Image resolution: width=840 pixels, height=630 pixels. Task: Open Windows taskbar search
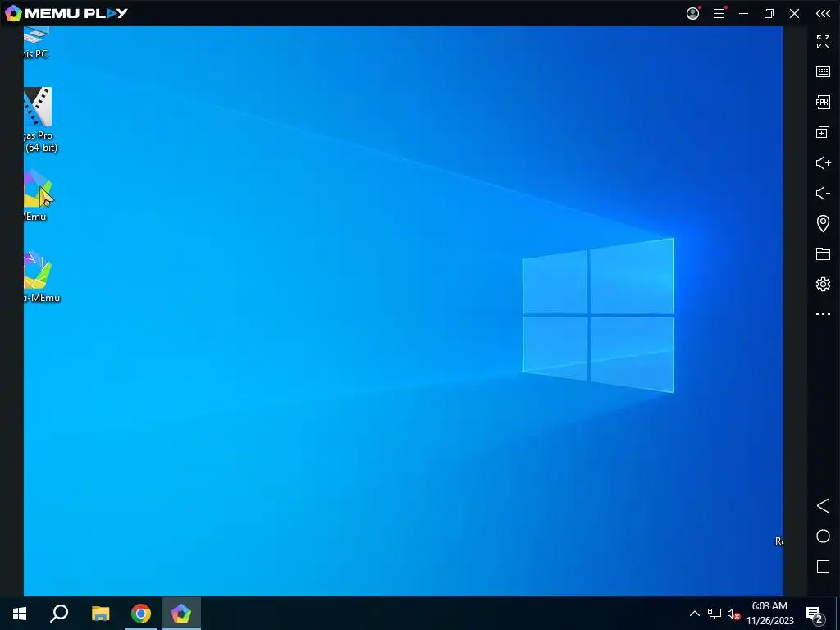click(x=59, y=614)
